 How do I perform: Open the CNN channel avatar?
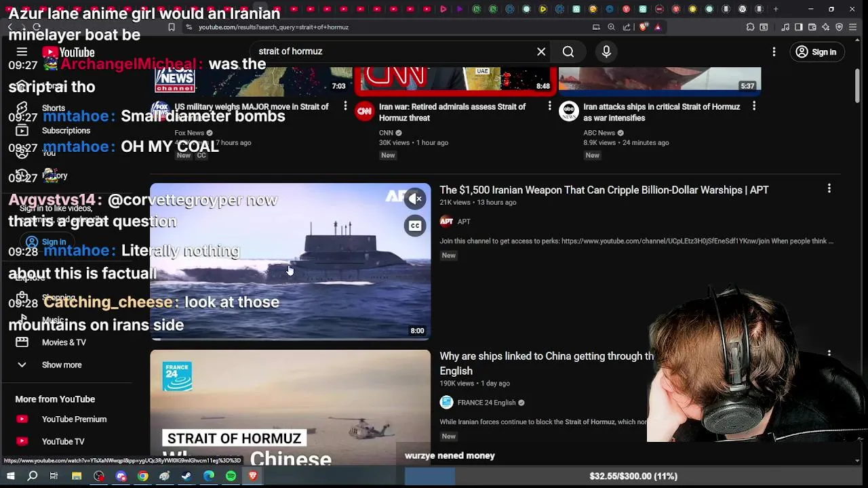[365, 111]
